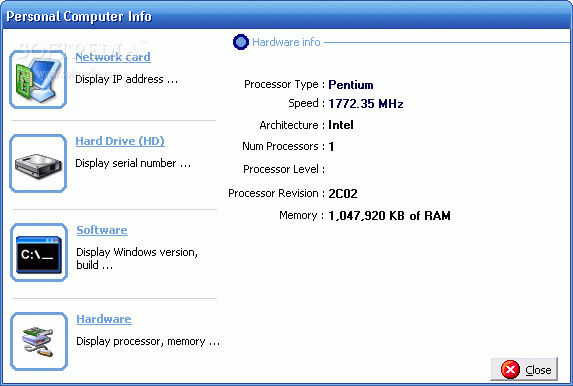
Task: Click the Hard Drive disk icon
Action: (x=38, y=163)
